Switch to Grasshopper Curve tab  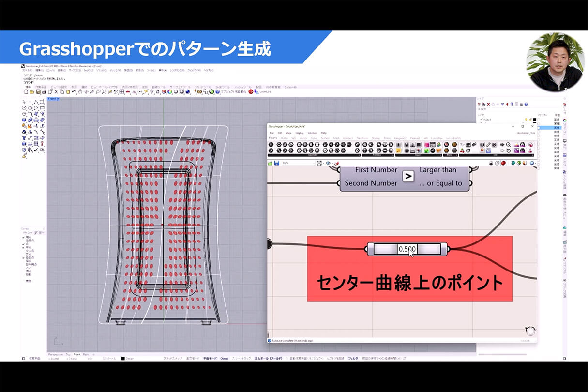(314, 138)
